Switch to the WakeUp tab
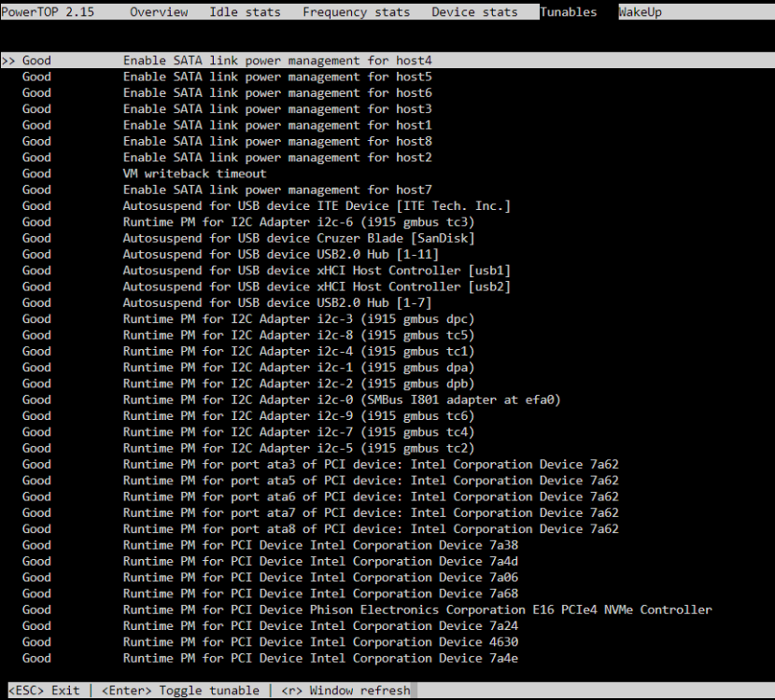This screenshot has width=775, height=700. point(640,12)
